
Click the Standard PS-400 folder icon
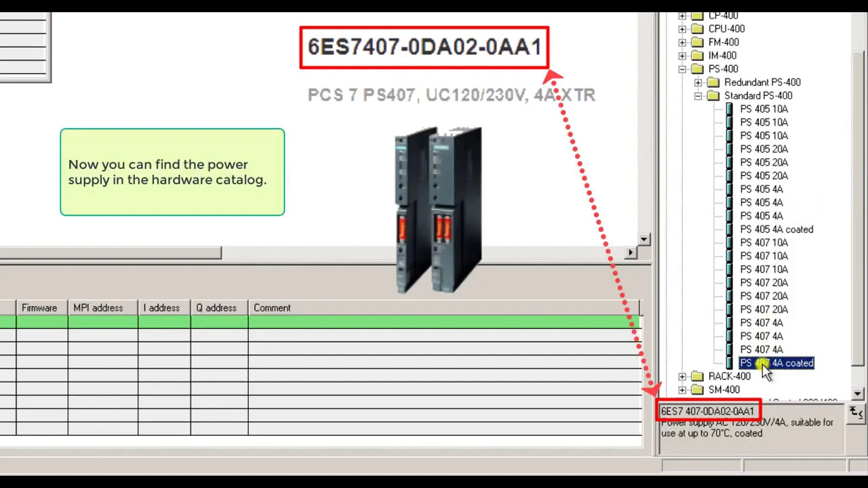click(713, 96)
